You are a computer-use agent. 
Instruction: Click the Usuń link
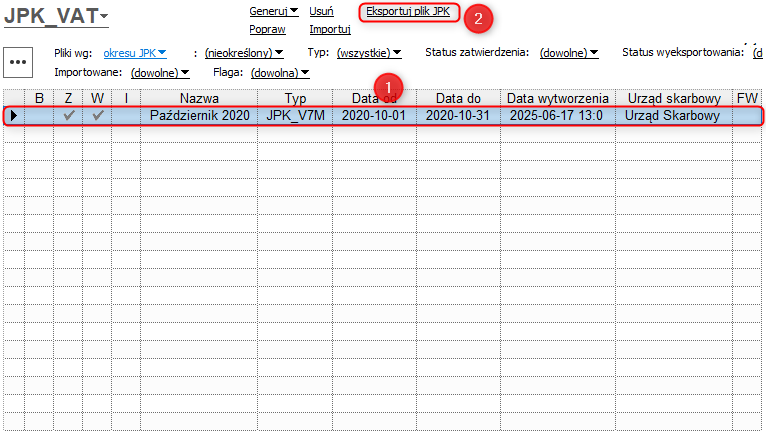coord(321,11)
